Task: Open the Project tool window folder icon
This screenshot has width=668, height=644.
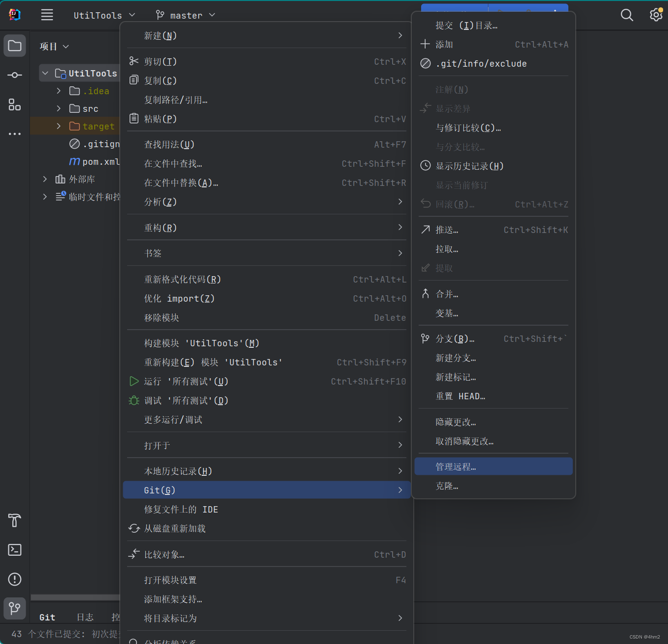Action: click(x=15, y=46)
